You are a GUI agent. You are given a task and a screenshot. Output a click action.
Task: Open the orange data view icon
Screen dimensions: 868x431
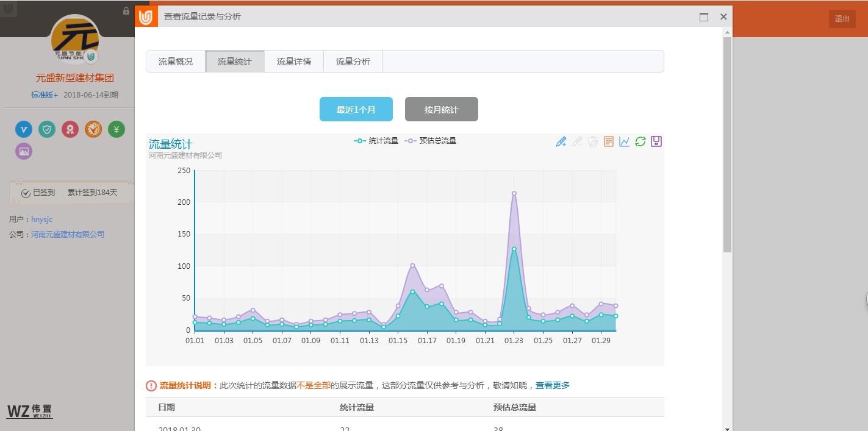pyautogui.click(x=608, y=141)
